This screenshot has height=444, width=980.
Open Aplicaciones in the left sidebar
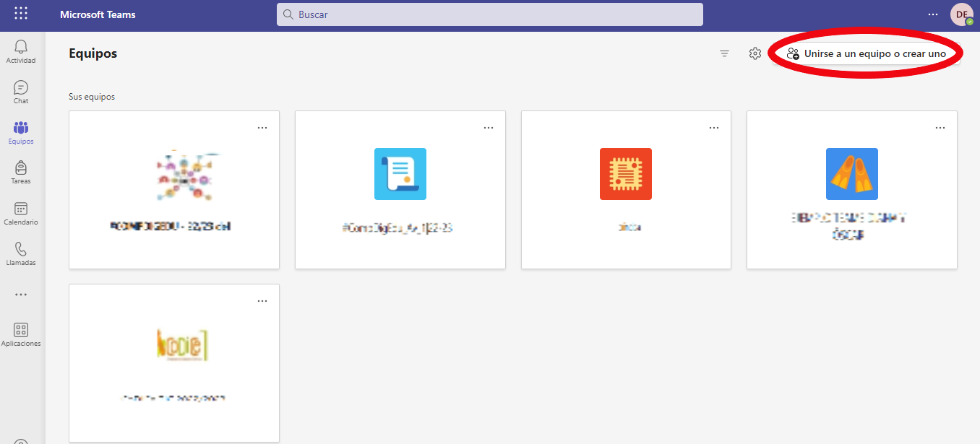(21, 335)
